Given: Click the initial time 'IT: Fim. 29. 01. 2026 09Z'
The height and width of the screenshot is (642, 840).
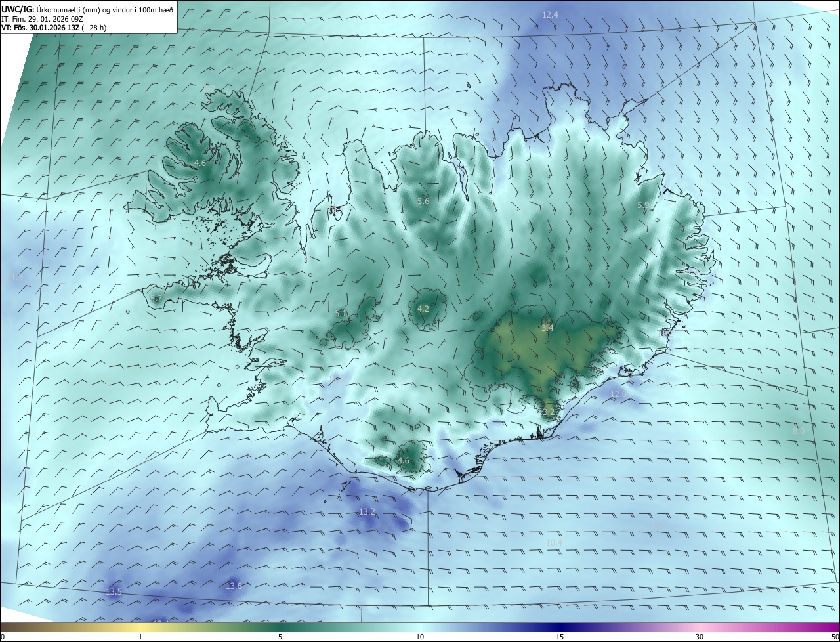Looking at the screenshot, I should (x=41, y=19).
